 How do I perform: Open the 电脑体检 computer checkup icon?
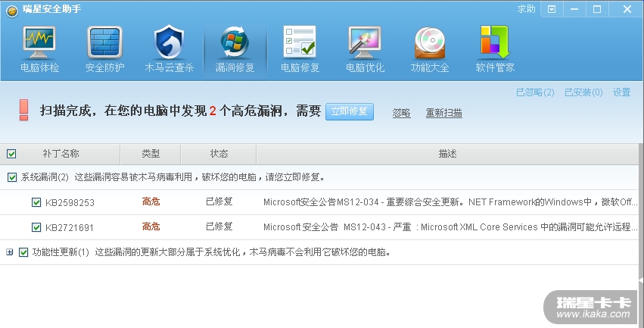point(39,42)
